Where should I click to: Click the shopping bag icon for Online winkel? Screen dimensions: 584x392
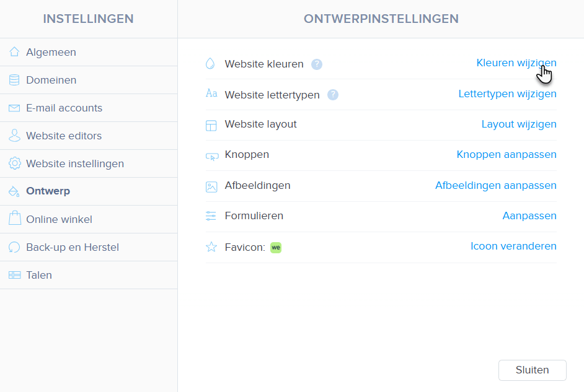tap(14, 218)
